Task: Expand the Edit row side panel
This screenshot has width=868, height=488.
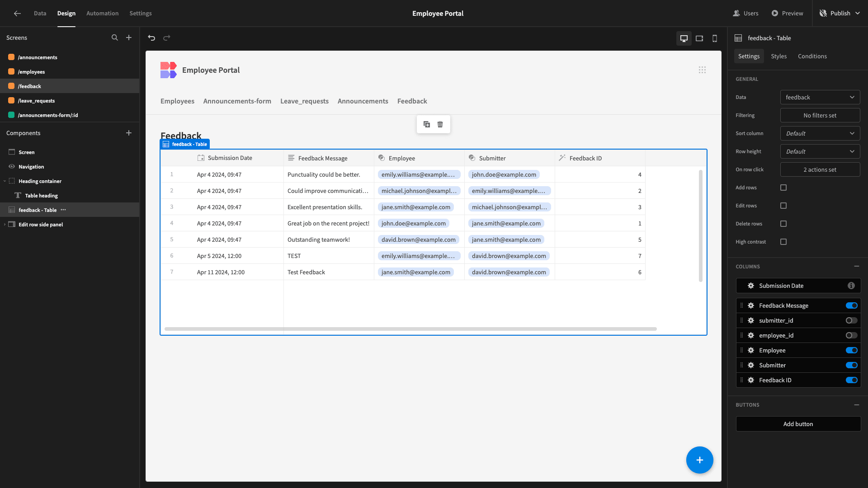Action: coord(5,225)
